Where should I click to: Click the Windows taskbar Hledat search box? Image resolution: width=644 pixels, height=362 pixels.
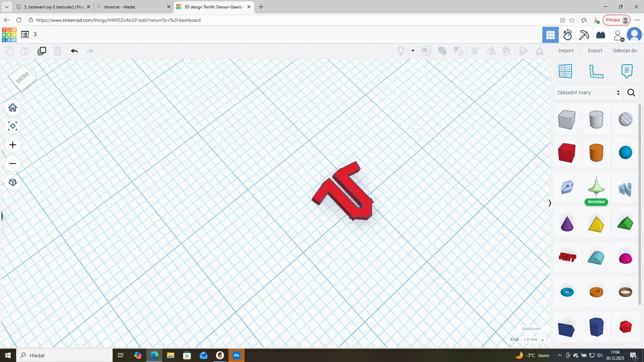[64, 356]
